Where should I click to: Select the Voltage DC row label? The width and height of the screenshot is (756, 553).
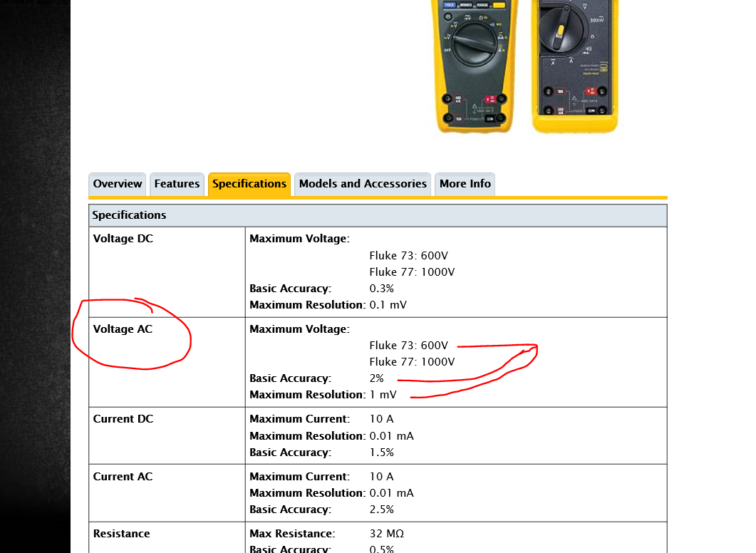[x=123, y=239]
